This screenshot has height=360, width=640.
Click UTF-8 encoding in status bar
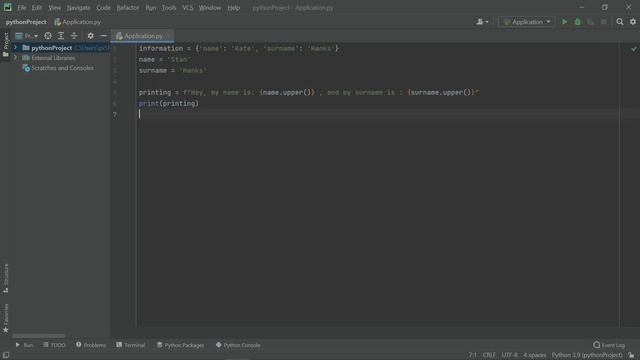(x=509, y=355)
